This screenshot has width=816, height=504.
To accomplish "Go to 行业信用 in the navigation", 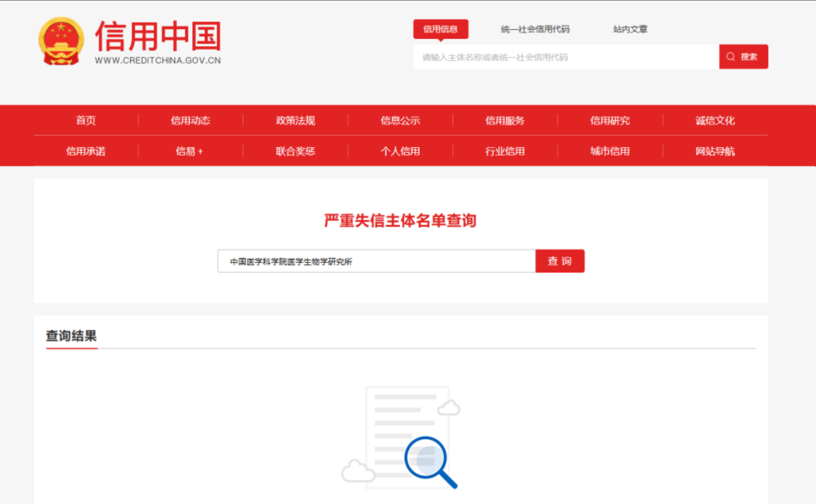I will (505, 151).
